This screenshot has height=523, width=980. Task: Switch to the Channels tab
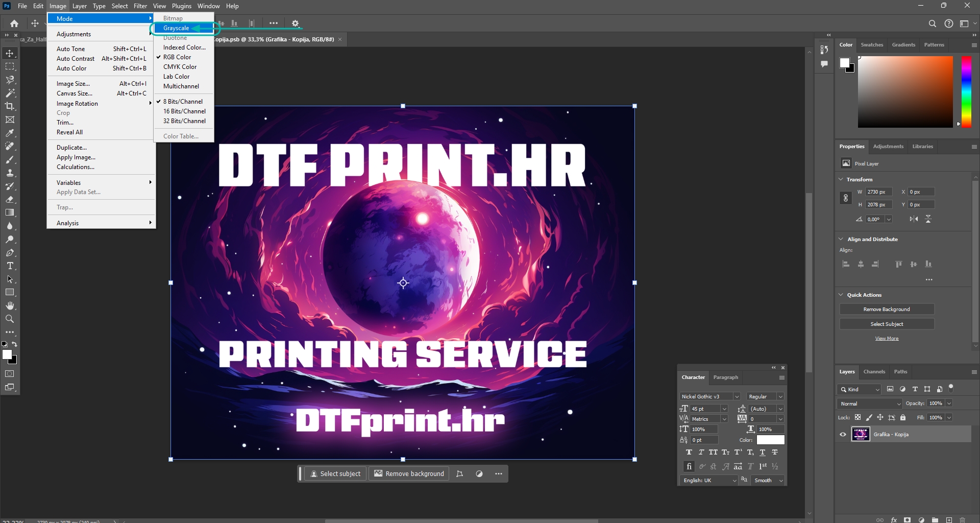(874, 372)
